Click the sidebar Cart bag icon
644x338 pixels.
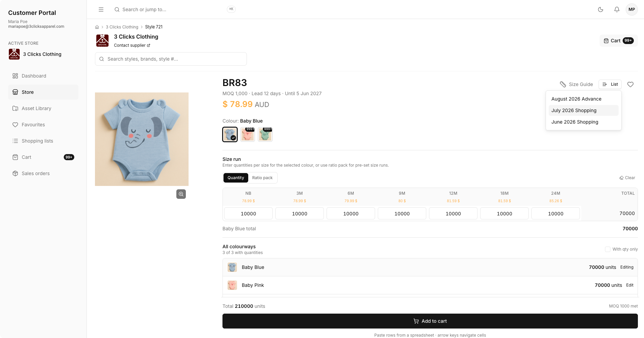pyautogui.click(x=15, y=157)
